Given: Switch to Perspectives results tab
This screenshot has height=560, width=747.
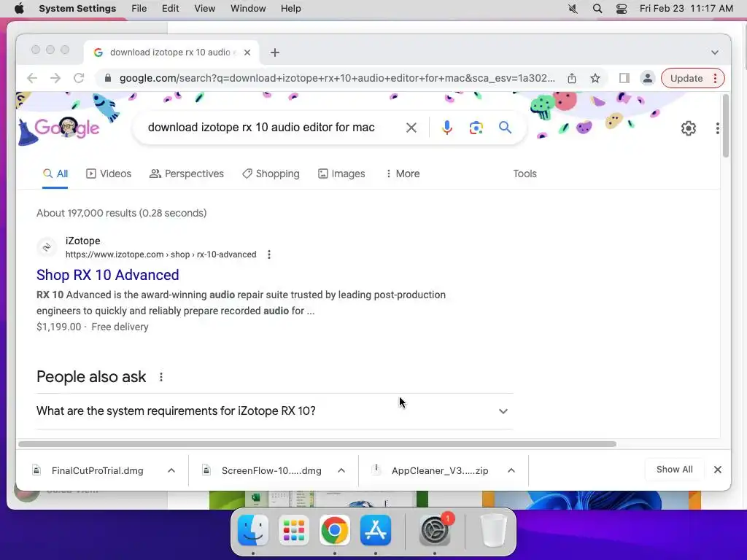Looking at the screenshot, I should click(x=186, y=174).
